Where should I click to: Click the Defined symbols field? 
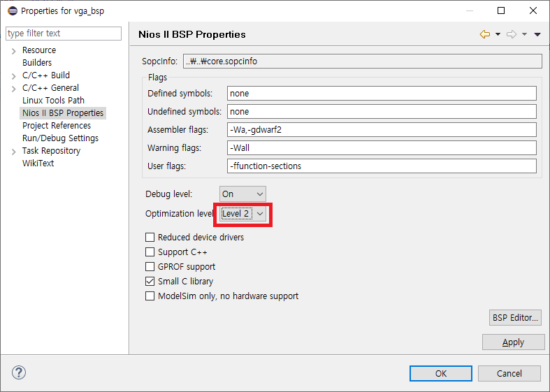(382, 93)
